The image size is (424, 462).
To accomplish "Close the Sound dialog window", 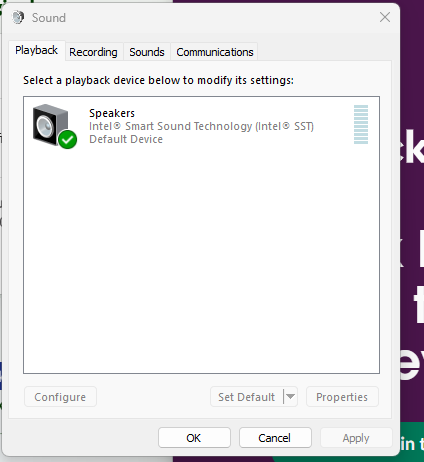I will [385, 17].
